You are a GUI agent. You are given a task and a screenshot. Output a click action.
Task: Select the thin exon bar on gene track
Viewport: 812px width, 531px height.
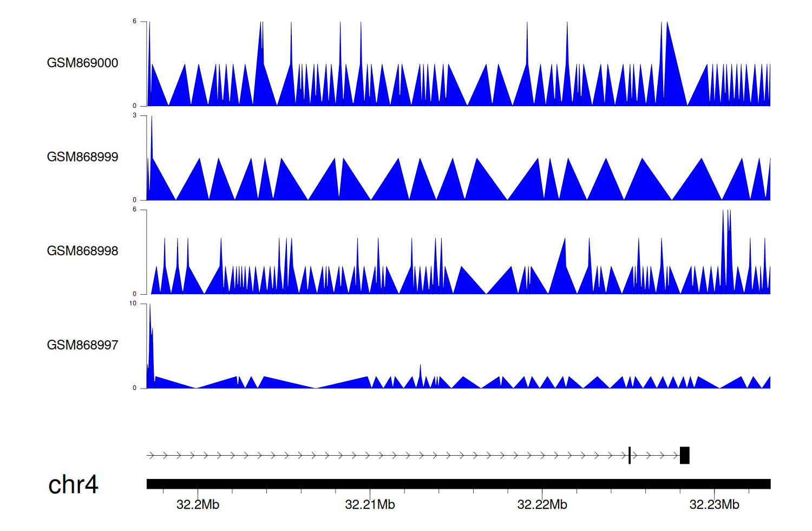coord(630,455)
